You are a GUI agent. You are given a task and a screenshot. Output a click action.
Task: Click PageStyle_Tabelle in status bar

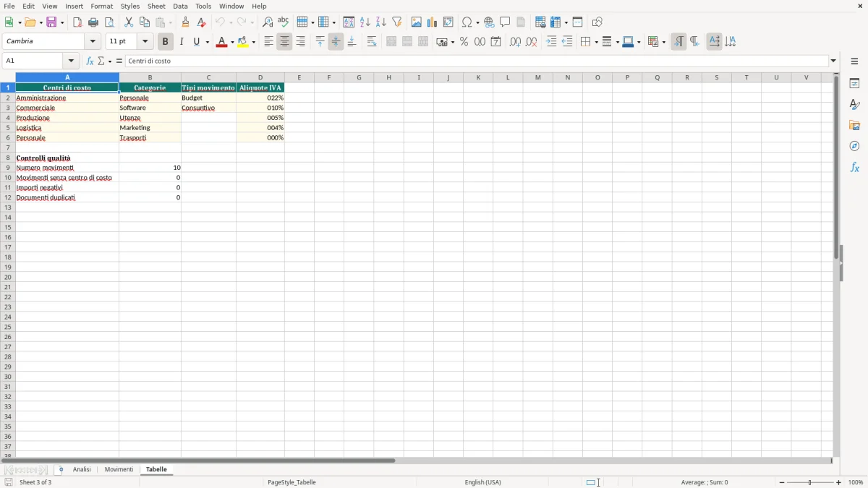(x=292, y=482)
